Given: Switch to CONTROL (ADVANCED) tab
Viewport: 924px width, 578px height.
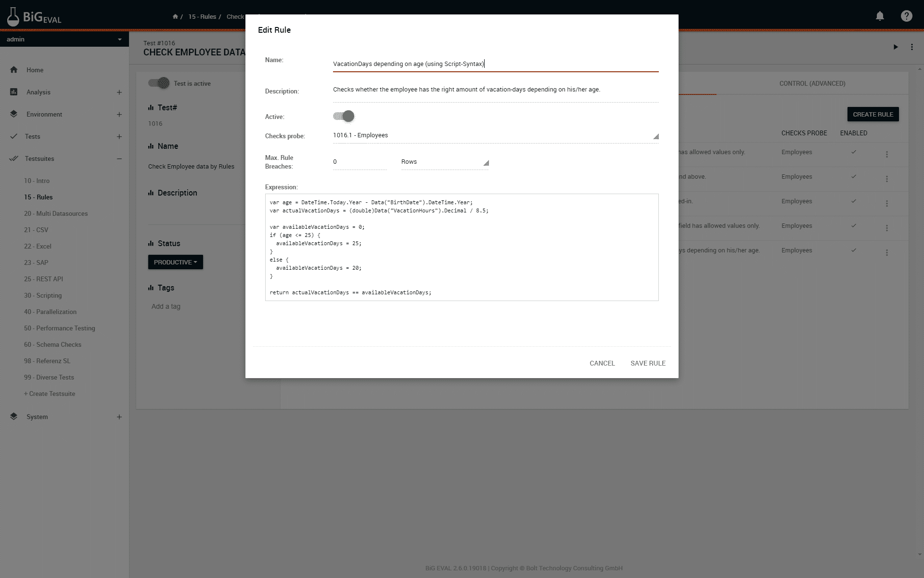Looking at the screenshot, I should point(812,83).
